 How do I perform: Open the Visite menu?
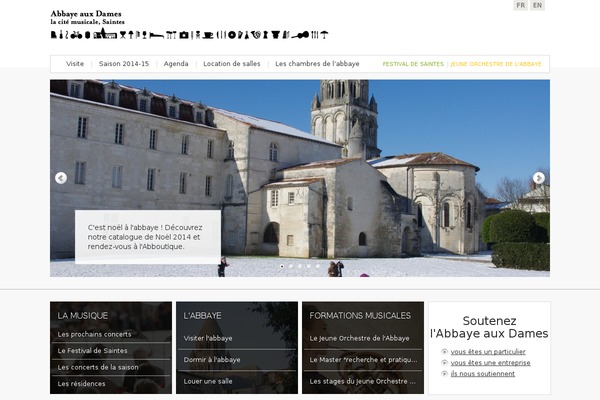[x=75, y=64]
